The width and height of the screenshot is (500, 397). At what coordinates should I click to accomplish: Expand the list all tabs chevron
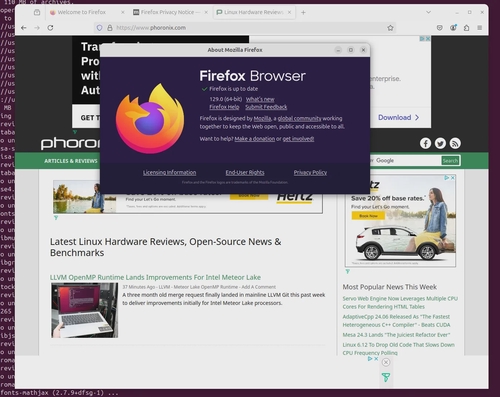point(428,12)
